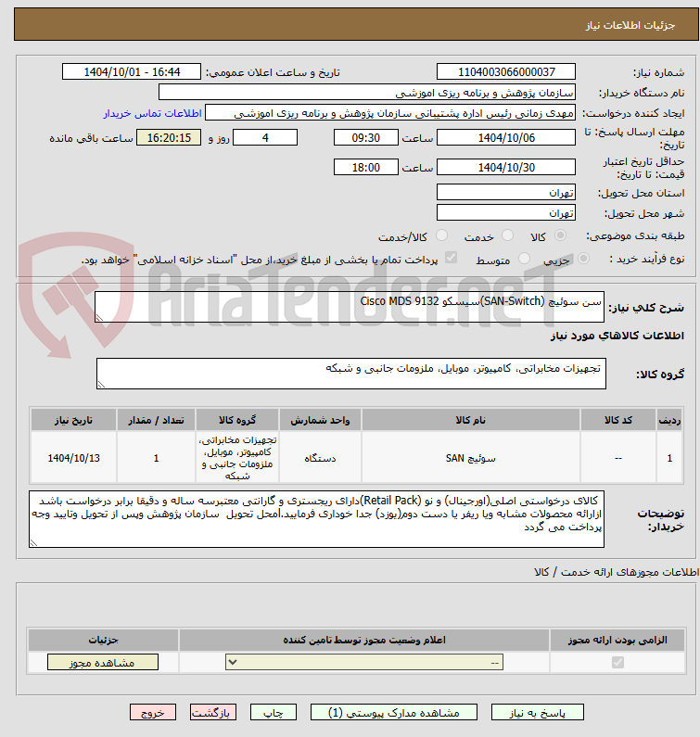Open اطلاعات تماس خریدار link
The image size is (700, 737).
pyautogui.click(x=152, y=113)
